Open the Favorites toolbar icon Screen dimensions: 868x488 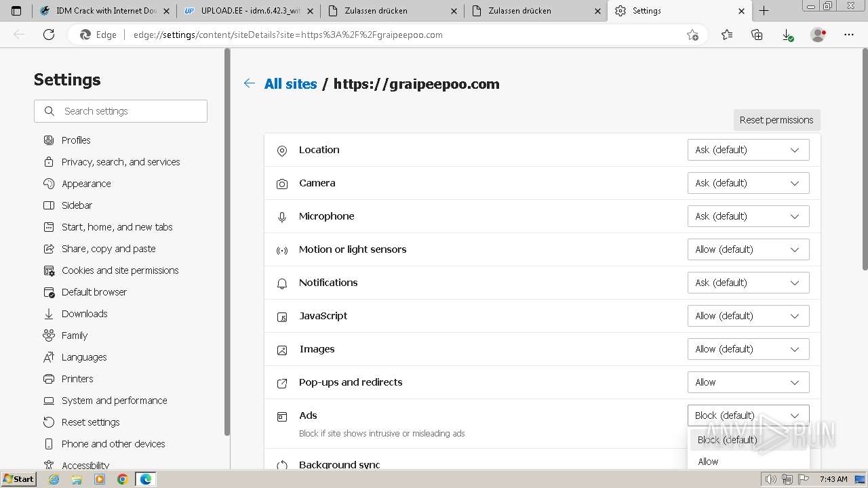point(727,35)
